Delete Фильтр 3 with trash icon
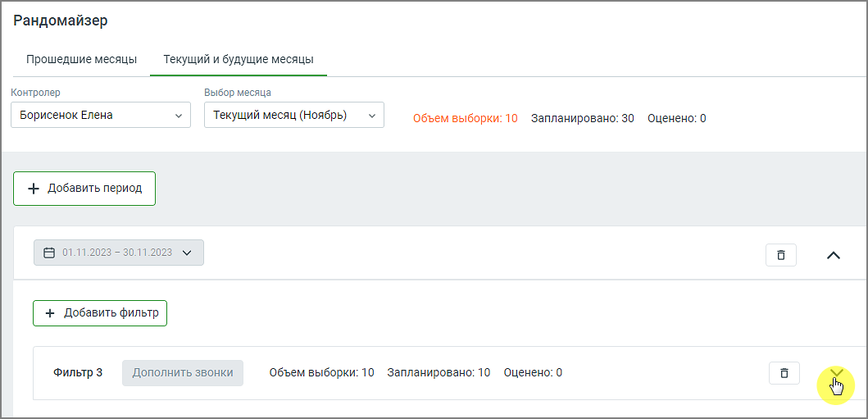The height and width of the screenshot is (419, 868). (784, 373)
